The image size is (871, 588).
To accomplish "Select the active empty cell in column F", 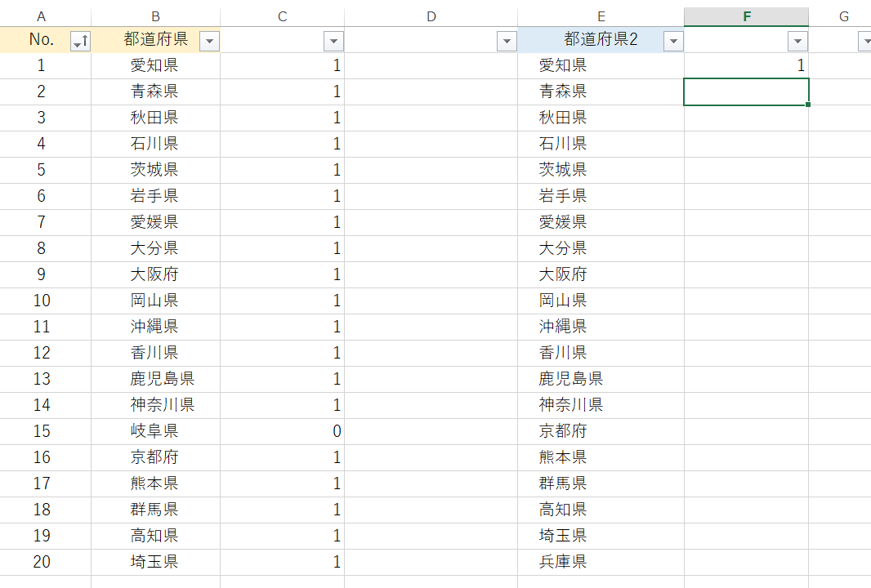I will click(746, 91).
